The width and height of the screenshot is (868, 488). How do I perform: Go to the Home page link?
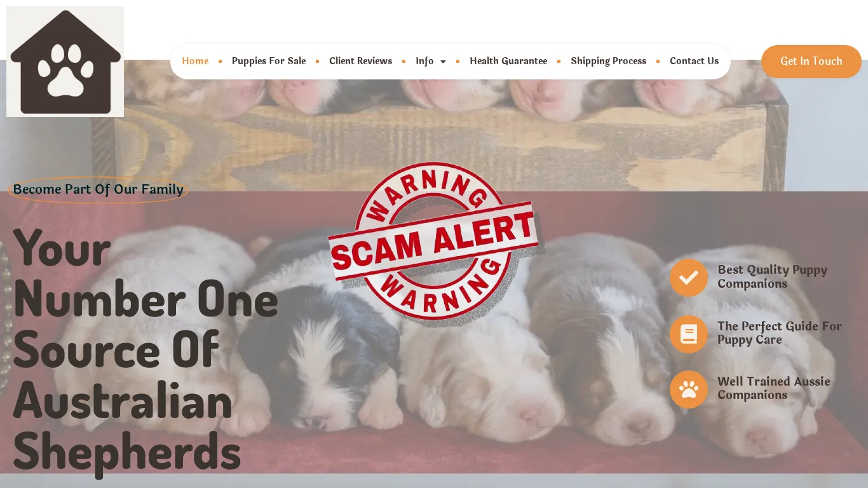[x=195, y=61]
